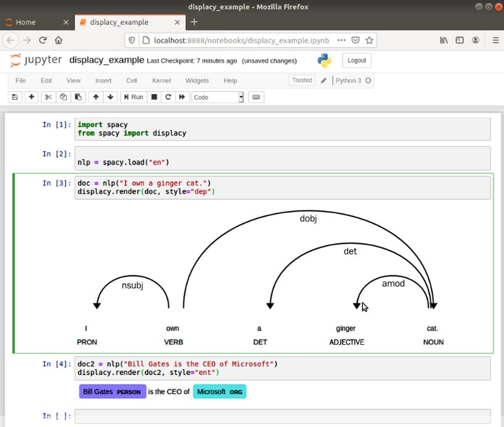Paste cells below icon
The height and width of the screenshot is (427, 504).
coord(78,97)
